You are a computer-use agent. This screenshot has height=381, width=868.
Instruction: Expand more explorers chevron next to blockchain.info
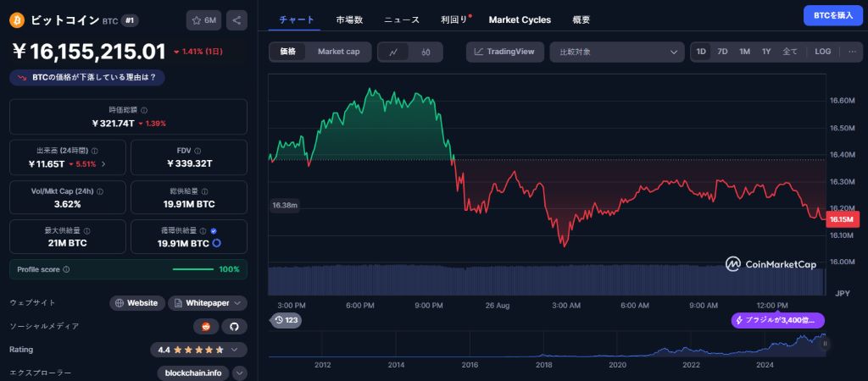240,373
